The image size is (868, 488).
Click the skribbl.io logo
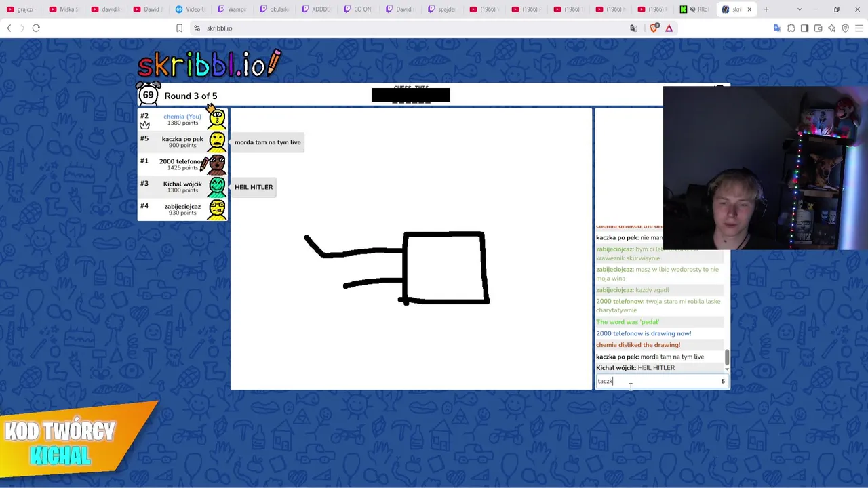click(210, 63)
